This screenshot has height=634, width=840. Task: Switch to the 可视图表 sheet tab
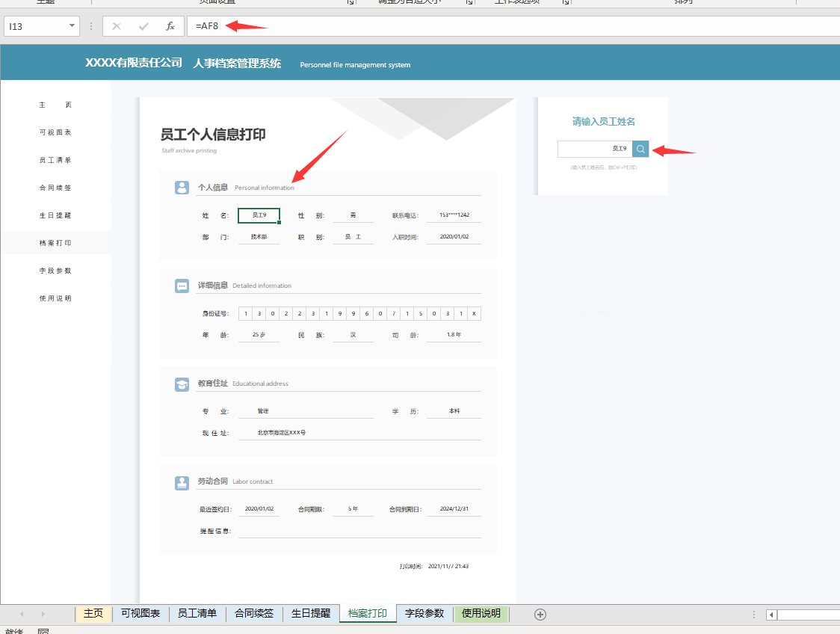pos(140,614)
